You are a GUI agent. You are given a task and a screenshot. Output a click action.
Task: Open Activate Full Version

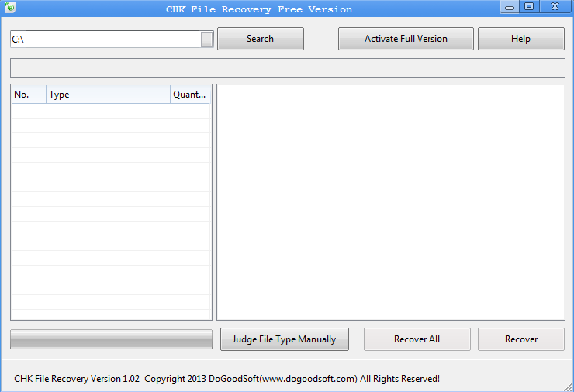click(x=406, y=39)
